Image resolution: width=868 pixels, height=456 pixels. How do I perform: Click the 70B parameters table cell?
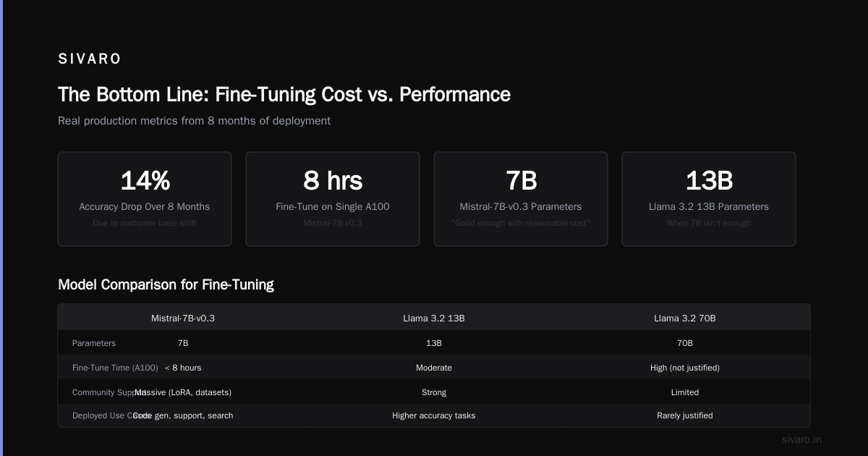tap(685, 343)
